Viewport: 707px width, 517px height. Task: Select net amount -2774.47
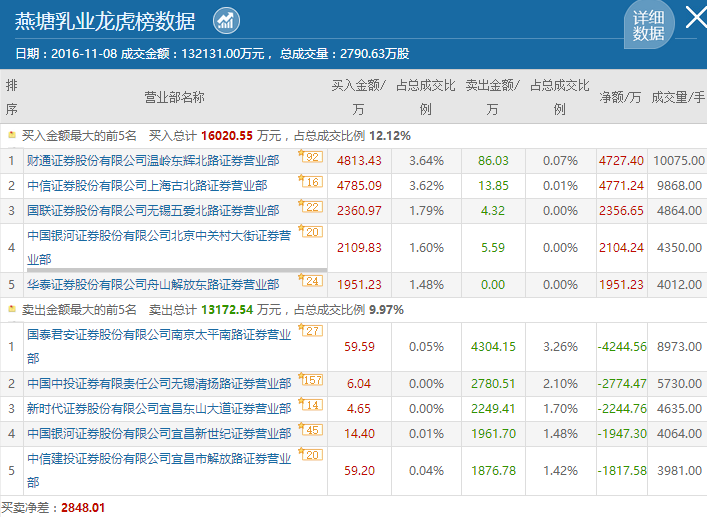(622, 384)
